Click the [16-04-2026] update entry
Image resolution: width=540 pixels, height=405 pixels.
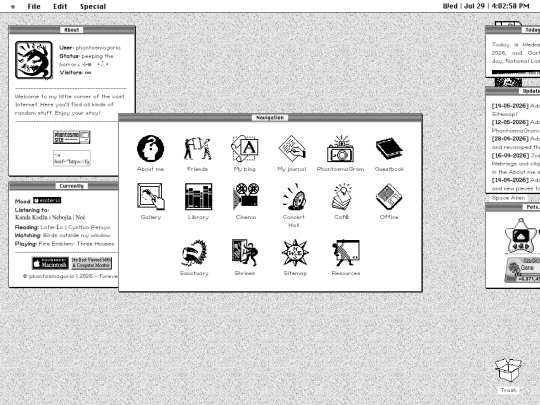coord(516,164)
